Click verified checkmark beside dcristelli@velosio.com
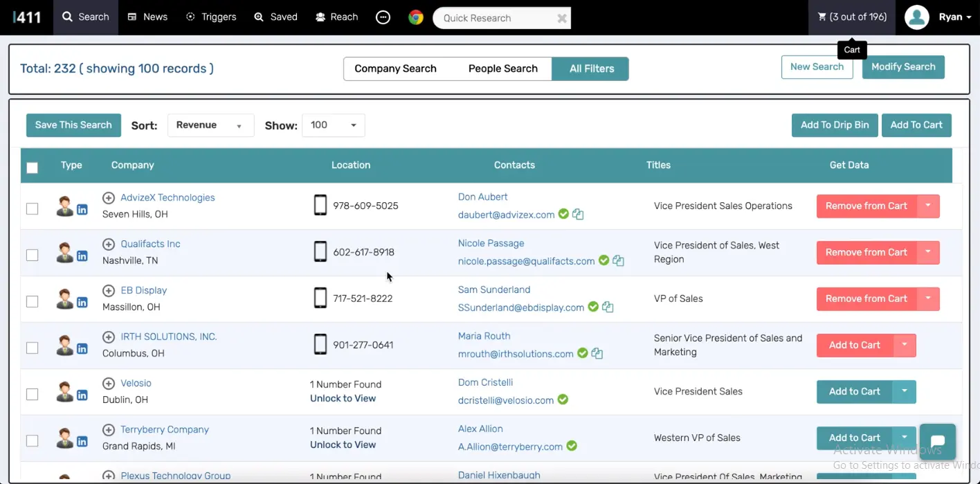This screenshot has height=484, width=980. coord(563,400)
